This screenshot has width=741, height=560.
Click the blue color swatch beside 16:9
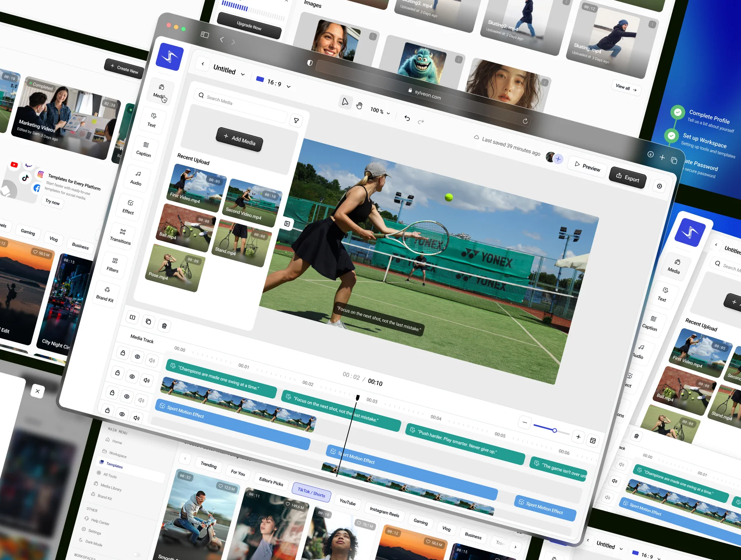tap(260, 79)
